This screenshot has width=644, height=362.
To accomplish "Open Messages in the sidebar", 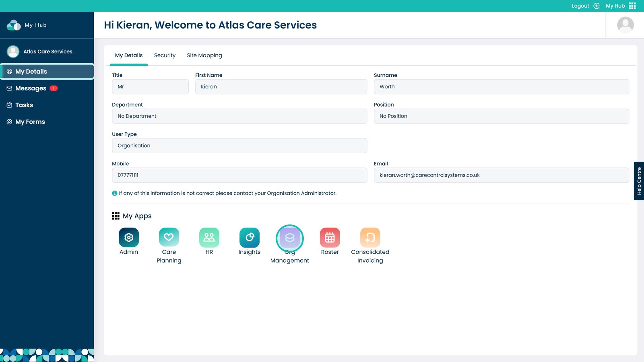I will point(31,88).
